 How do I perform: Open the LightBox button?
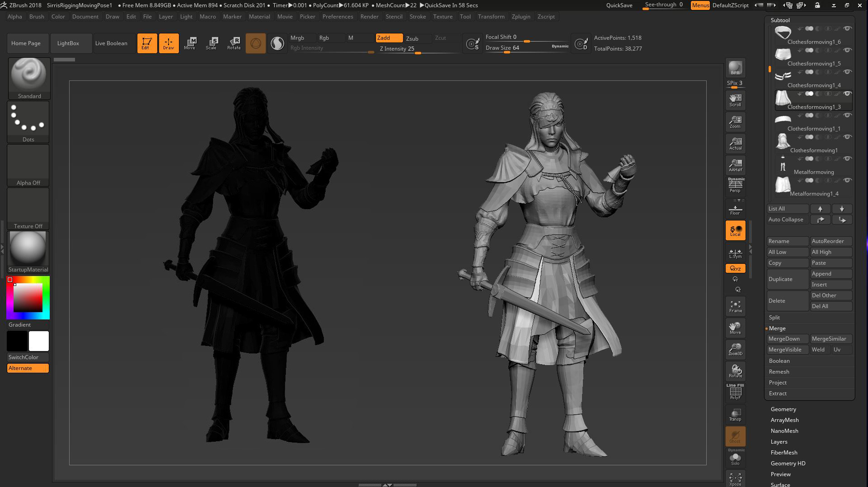pos(71,43)
